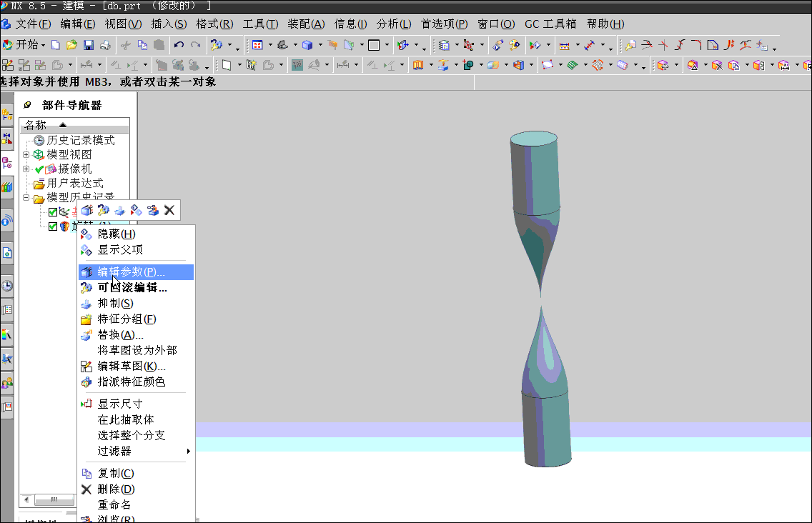
Task: Open the 过滤器 submenu arrow
Action: click(188, 451)
